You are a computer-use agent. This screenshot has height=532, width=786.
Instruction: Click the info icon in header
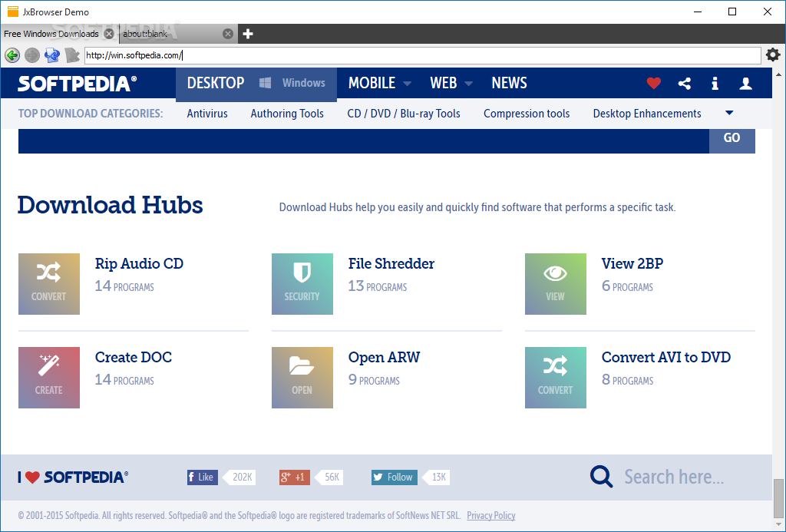tap(715, 83)
